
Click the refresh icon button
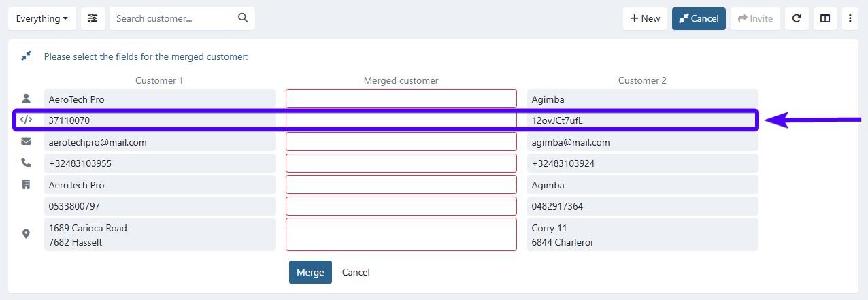[796, 18]
